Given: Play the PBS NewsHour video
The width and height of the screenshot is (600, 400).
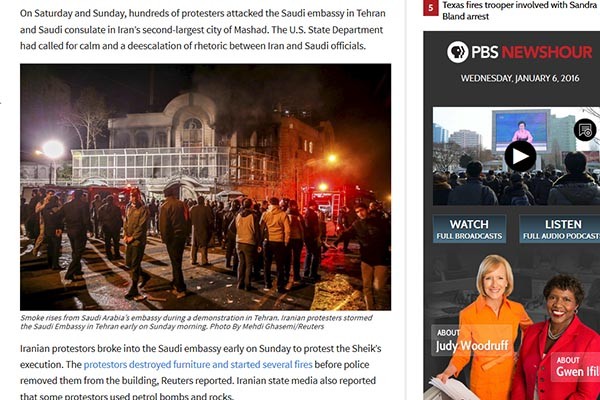Looking at the screenshot, I should point(520,157).
